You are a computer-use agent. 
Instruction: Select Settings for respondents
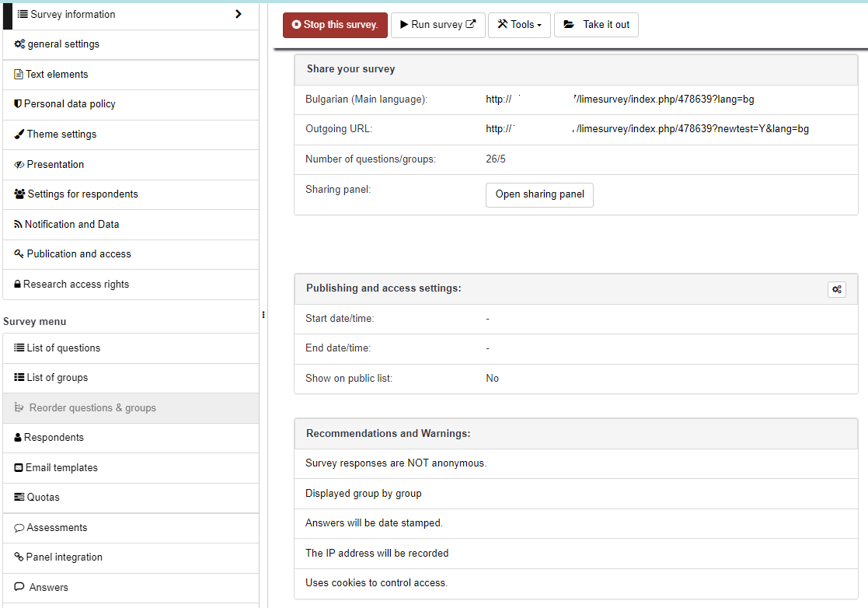tap(131, 194)
